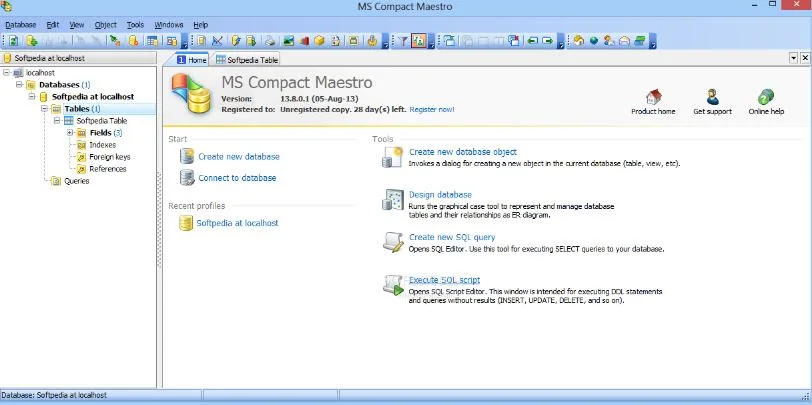Toggle the highlighted orange toolbar button
Viewport: 812px width, 405px height.
[418, 41]
